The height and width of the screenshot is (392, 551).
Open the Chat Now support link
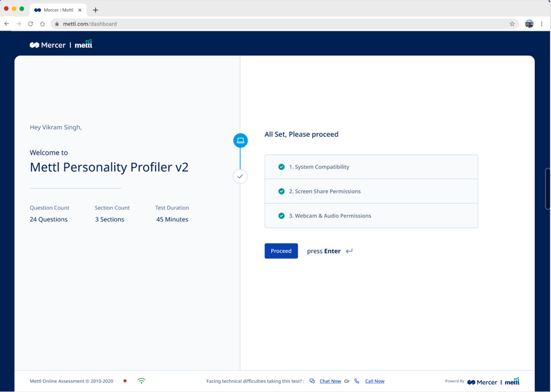(331, 381)
